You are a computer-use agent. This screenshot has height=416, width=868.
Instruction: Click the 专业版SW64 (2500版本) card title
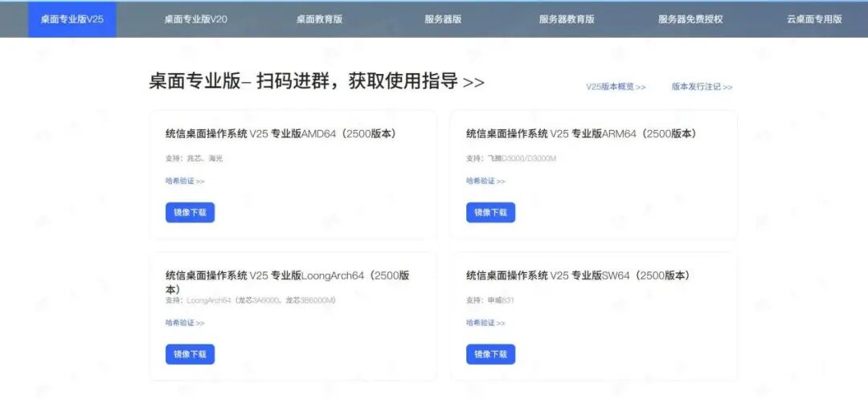coord(578,275)
